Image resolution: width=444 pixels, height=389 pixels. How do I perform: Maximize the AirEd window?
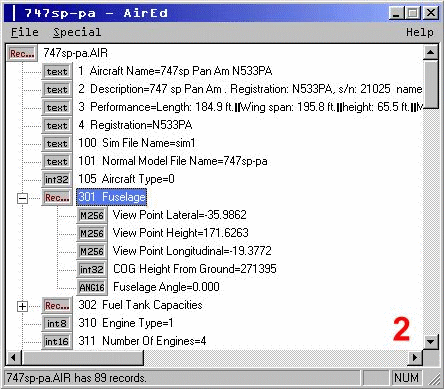[412, 13]
